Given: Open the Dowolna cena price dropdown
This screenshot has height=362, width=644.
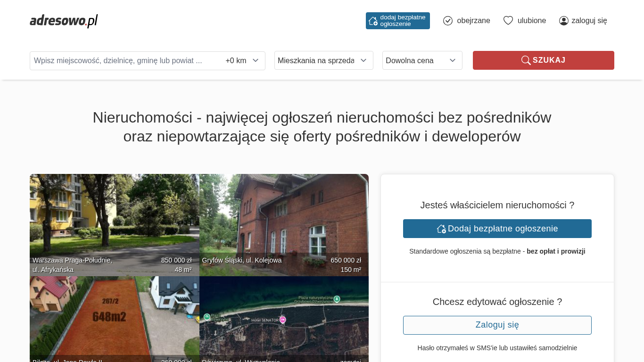Looking at the screenshot, I should point(422,60).
